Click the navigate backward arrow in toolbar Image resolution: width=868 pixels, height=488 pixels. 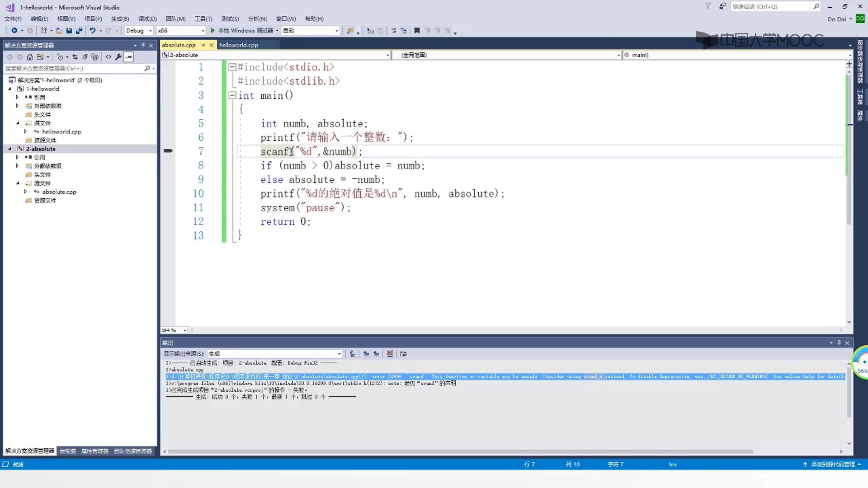point(14,30)
